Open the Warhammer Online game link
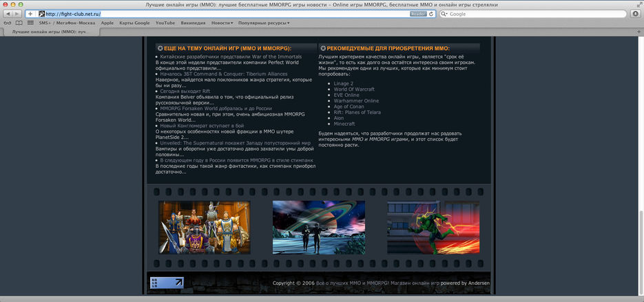The image size is (644, 302). 356,100
